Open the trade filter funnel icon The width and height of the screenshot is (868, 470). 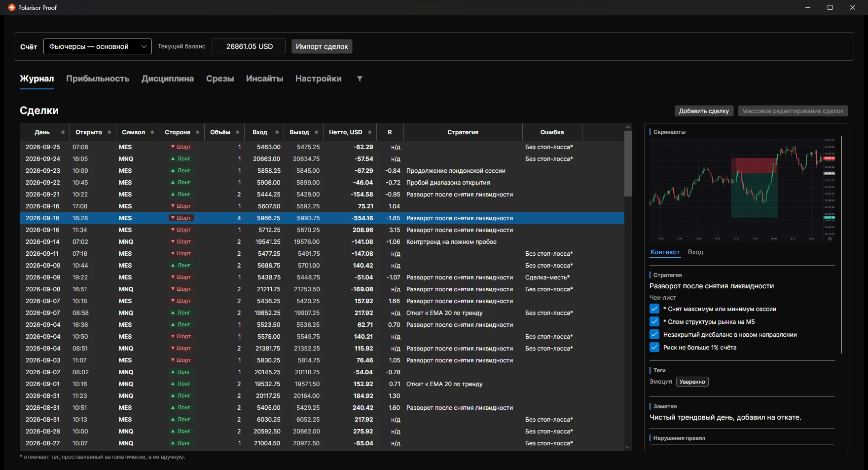360,78
